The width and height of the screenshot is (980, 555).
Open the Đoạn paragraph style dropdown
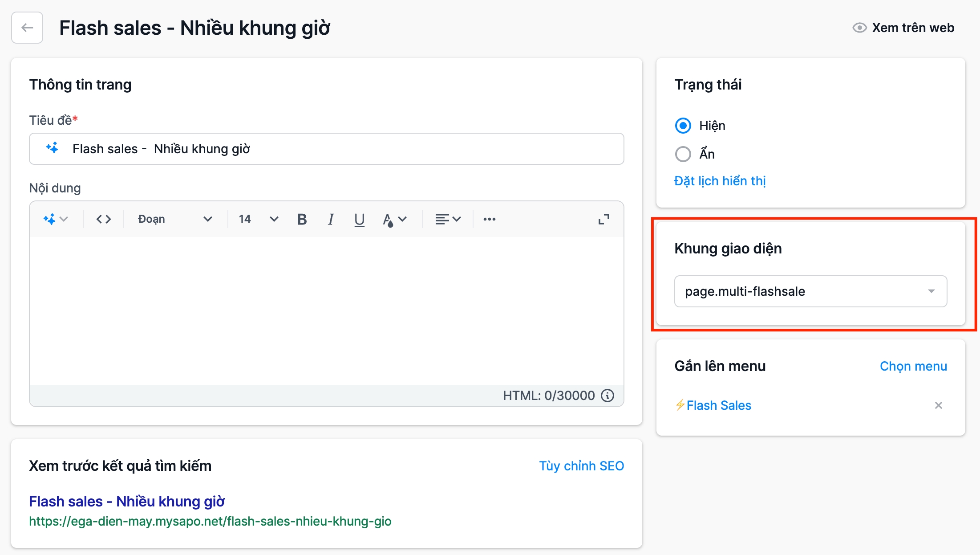[175, 219]
